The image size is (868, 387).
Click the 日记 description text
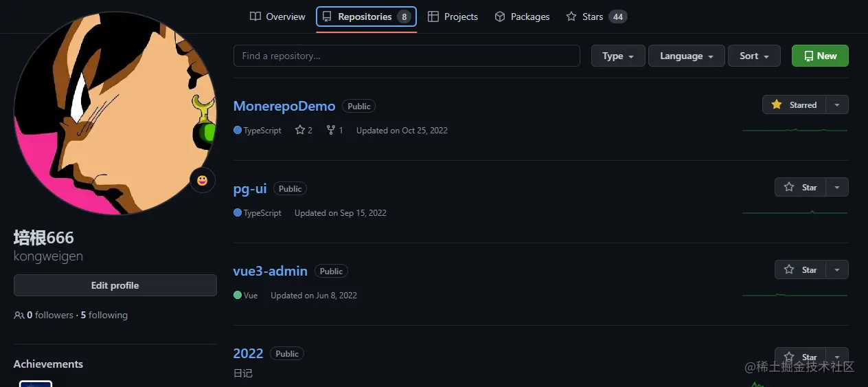(x=243, y=373)
